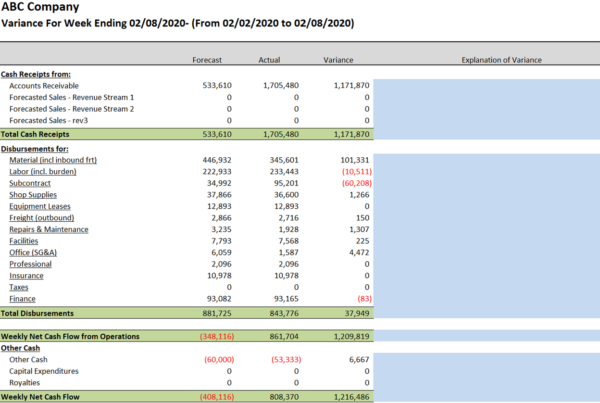Click the Repairs & Maintenance link
The image size is (600, 403).
click(x=49, y=229)
